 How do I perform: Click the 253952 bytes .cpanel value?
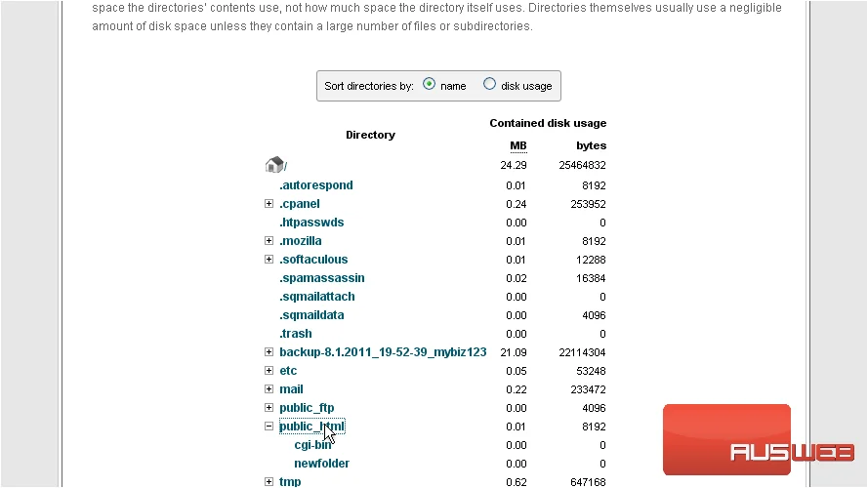(x=589, y=204)
